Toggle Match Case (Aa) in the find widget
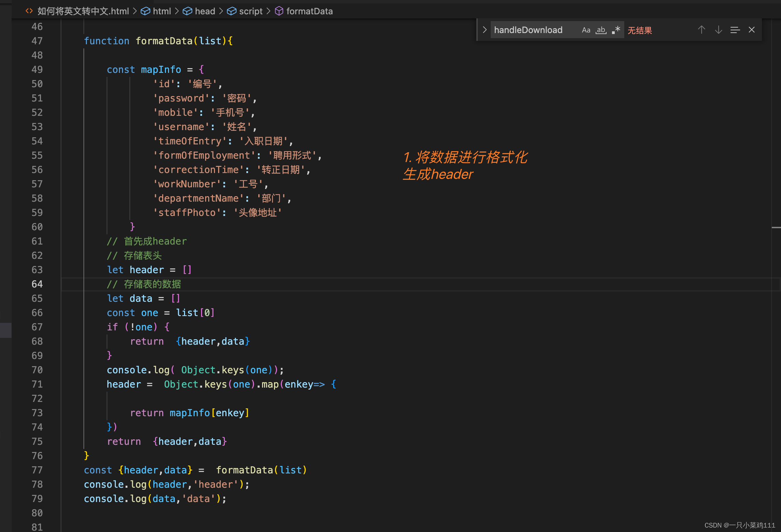Screen dimensions: 781x532 coord(586,30)
